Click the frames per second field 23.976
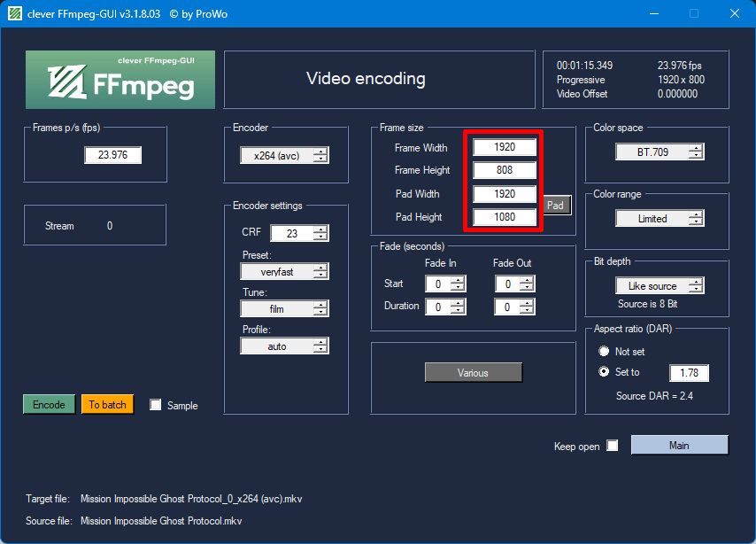This screenshot has width=756, height=544. point(112,155)
